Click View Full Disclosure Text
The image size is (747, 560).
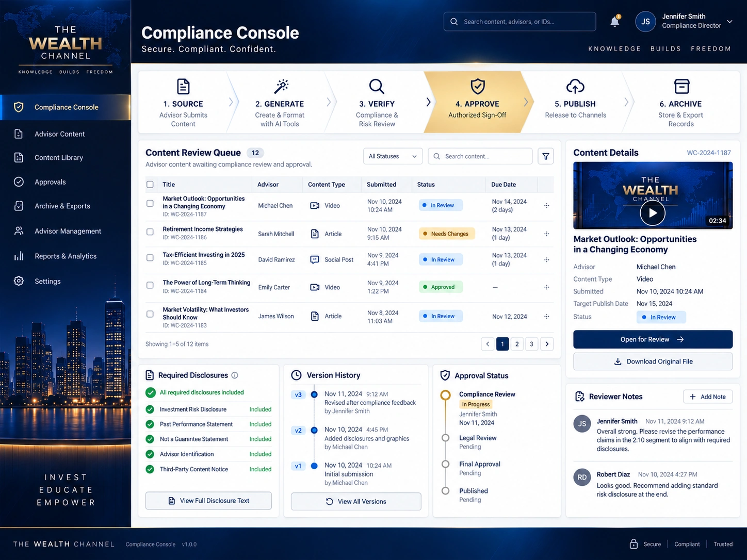click(208, 501)
